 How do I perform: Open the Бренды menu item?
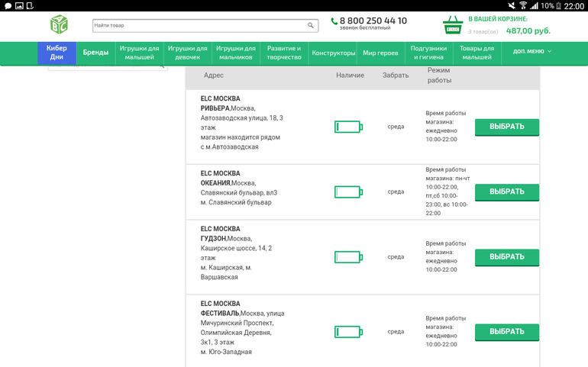pos(95,53)
